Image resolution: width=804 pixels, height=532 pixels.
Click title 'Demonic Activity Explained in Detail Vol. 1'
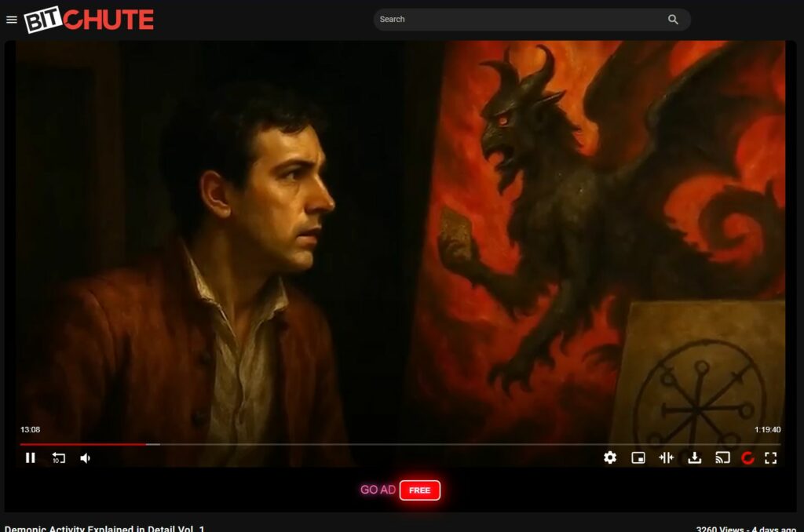[104, 528]
